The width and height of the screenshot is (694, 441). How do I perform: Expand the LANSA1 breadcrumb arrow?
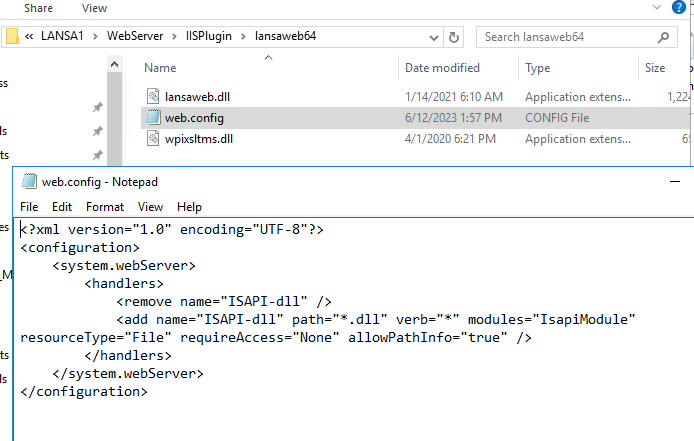[x=95, y=36]
